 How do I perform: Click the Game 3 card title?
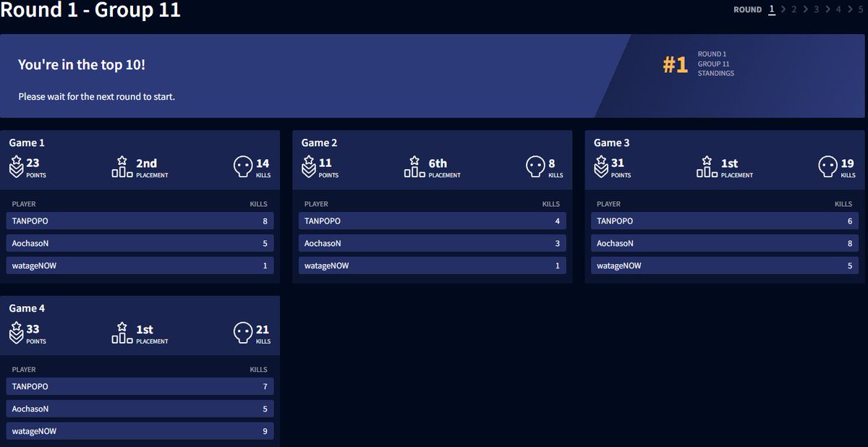click(612, 142)
